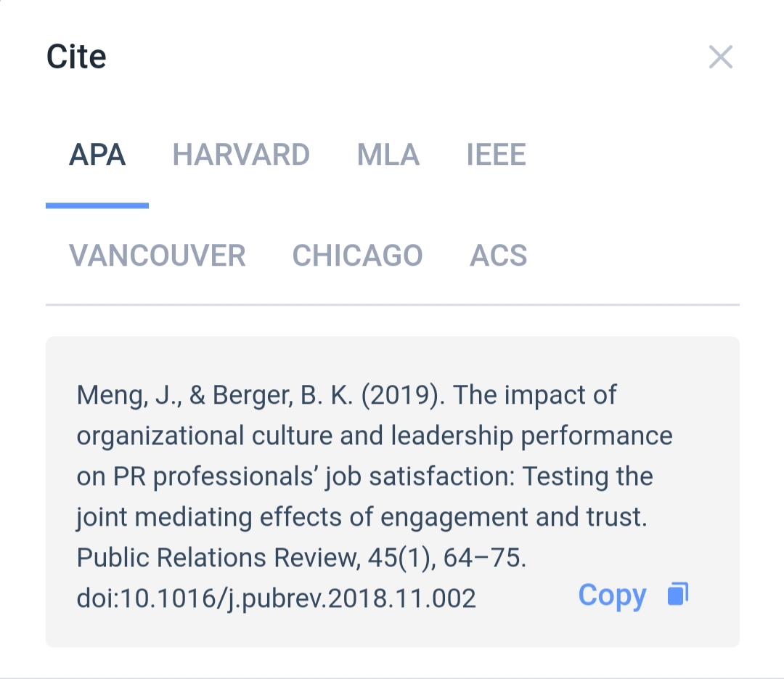Choose the IEEE citation format

[x=496, y=155]
